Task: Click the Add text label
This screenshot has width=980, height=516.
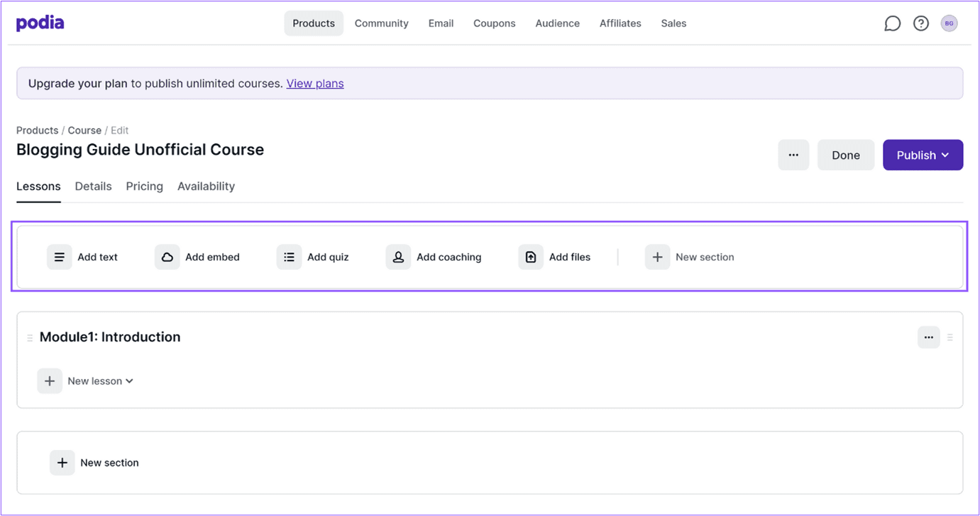Action: (98, 257)
